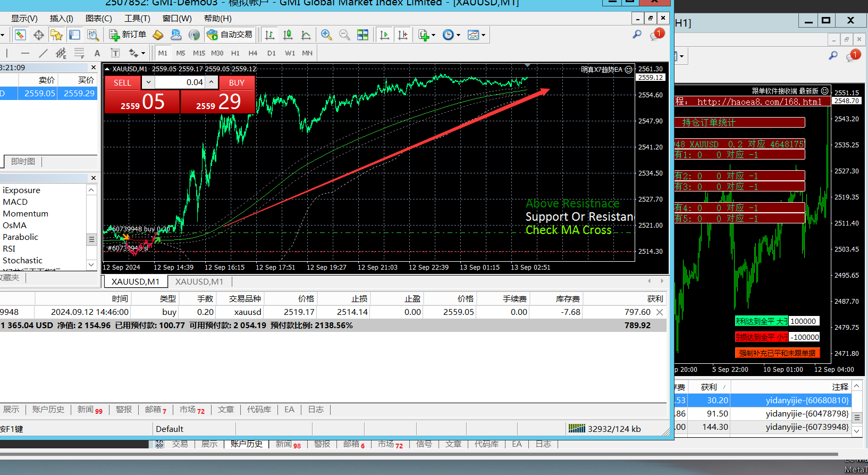This screenshot has height=475, width=868.
Task: Open the add indicators dropdown
Action: [427, 35]
